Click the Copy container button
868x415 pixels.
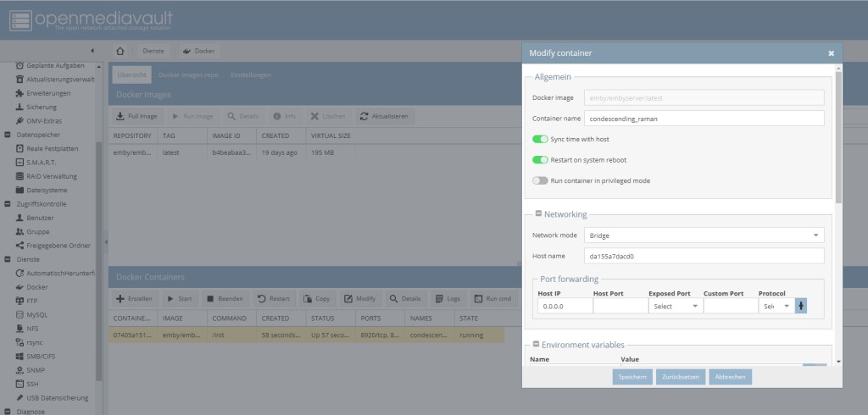point(317,298)
